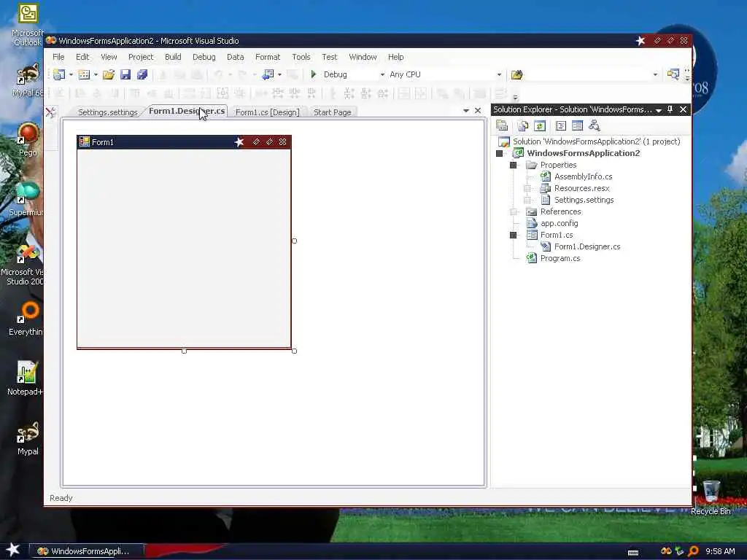Click the Increase Vertical Spacing layout icon
747x560 pixels.
(x=349, y=93)
